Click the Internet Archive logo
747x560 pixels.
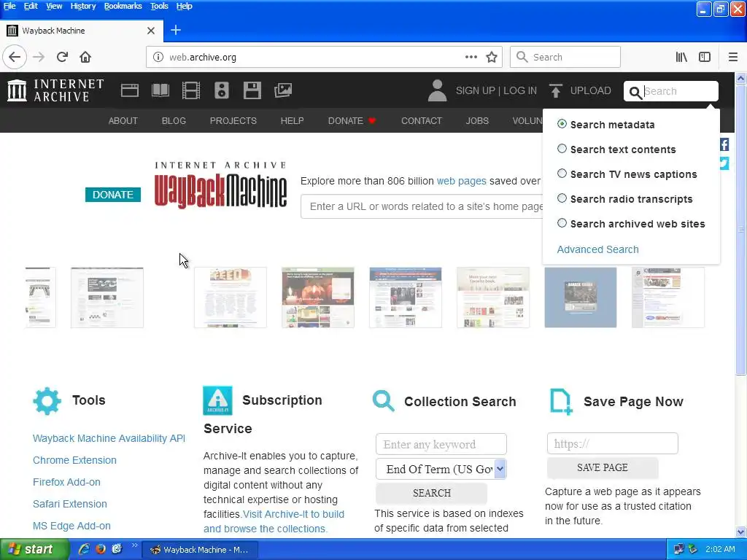(55, 90)
